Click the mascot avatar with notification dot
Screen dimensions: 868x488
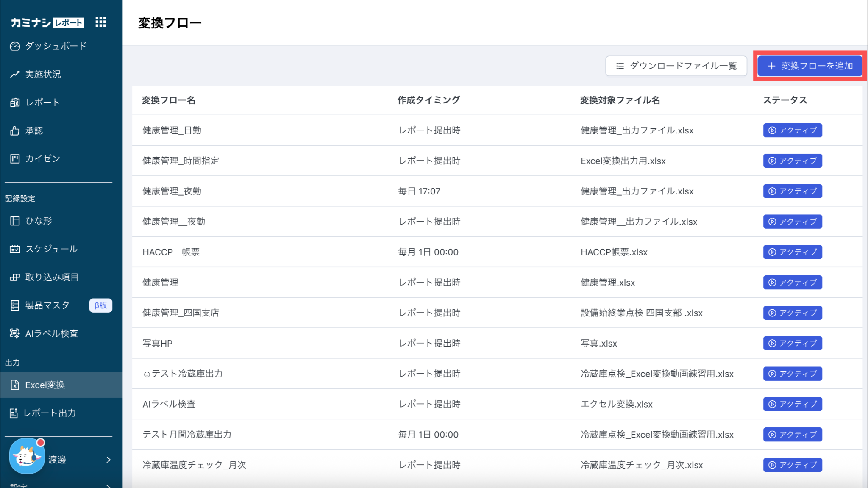click(x=27, y=457)
